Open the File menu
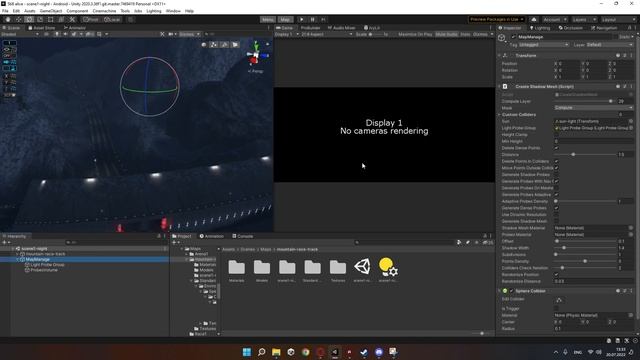This screenshot has height=360, width=640. pos(5,11)
